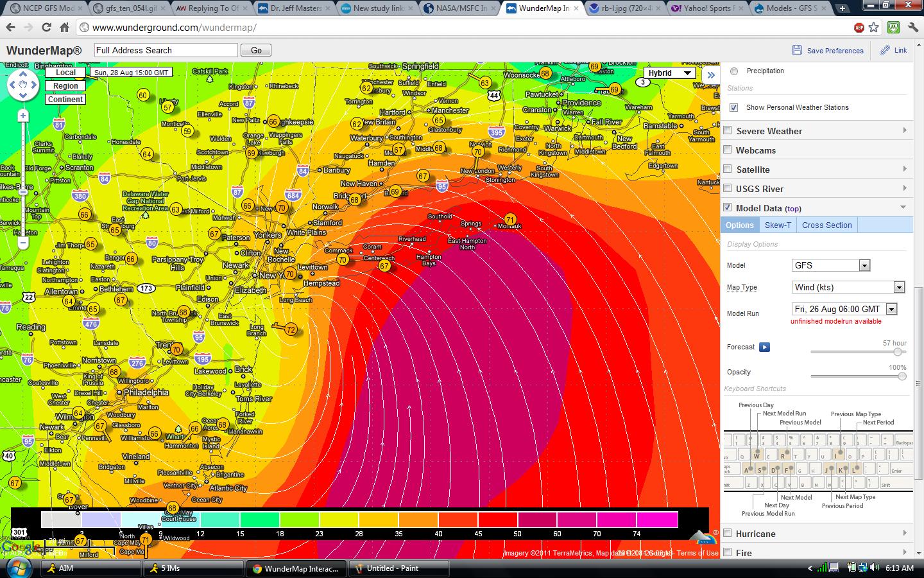The image size is (924, 578).
Task: Click the Link chain icon
Action: coord(885,50)
